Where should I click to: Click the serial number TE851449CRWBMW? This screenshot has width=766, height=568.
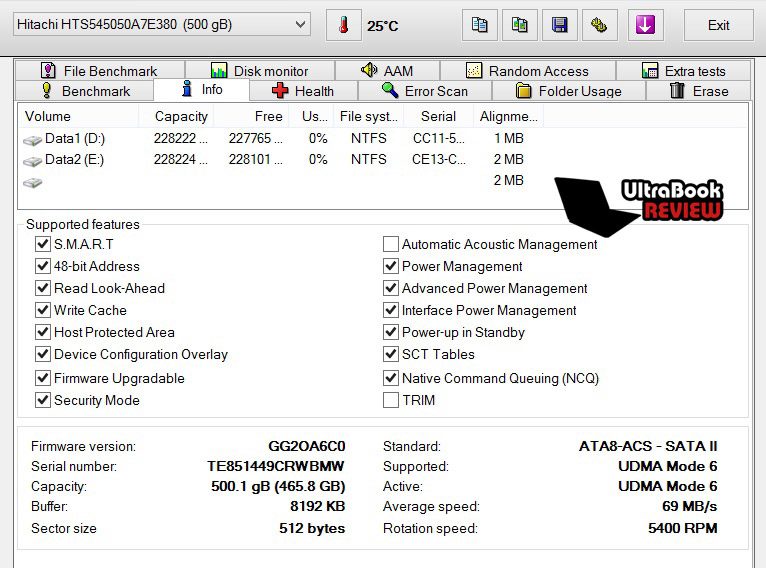tap(276, 466)
